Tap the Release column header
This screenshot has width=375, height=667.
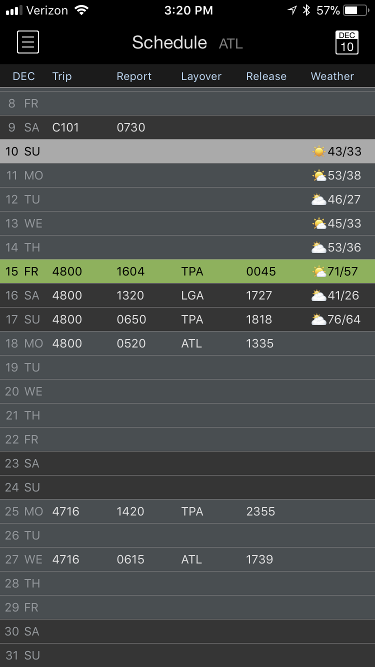click(x=266, y=76)
